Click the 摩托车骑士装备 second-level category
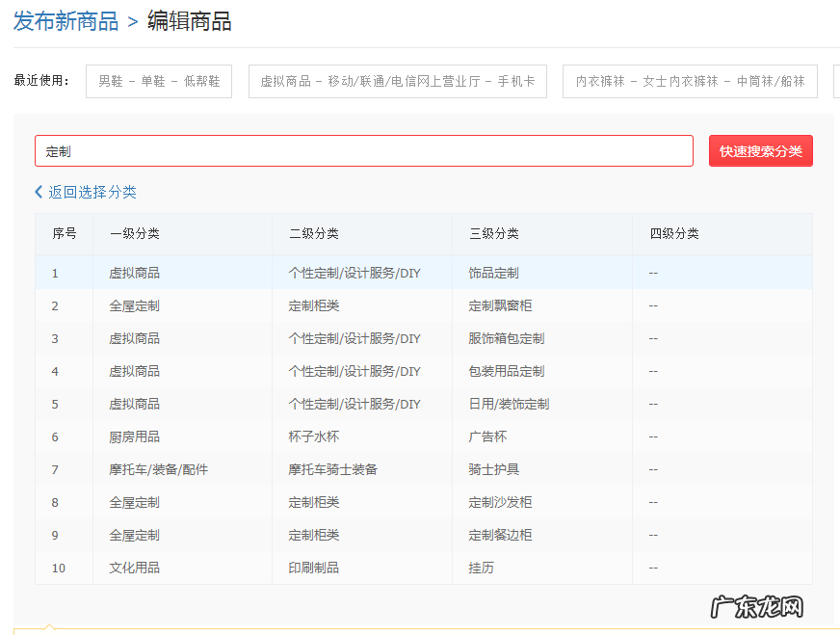Viewport: 840px width, 635px height. [336, 469]
